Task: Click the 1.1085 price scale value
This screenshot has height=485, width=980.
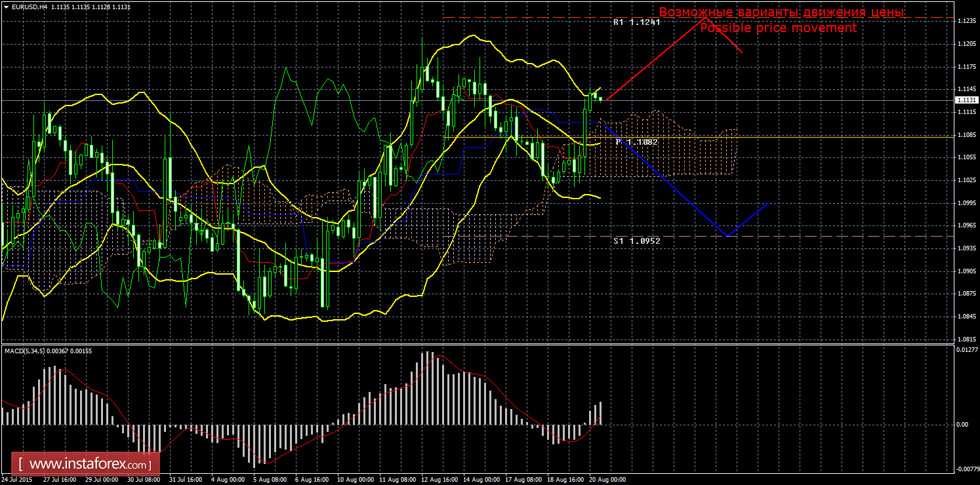Action: tap(966, 135)
